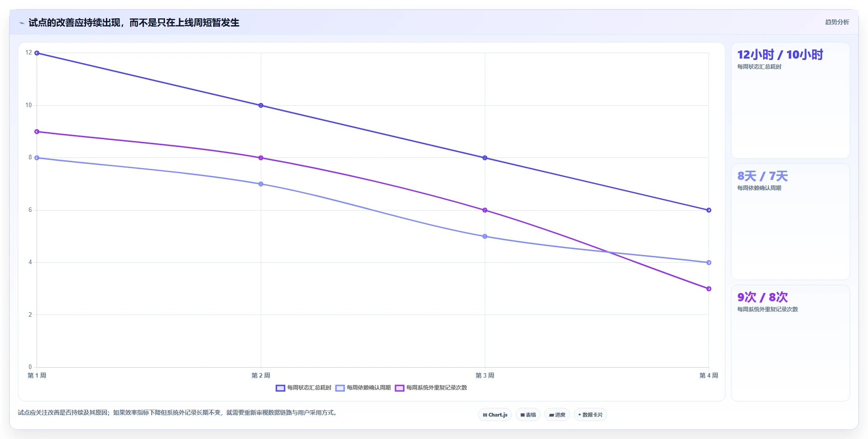Toggle the 每周依赖确认周期 legend item
The width and height of the screenshot is (868, 439).
tap(363, 388)
